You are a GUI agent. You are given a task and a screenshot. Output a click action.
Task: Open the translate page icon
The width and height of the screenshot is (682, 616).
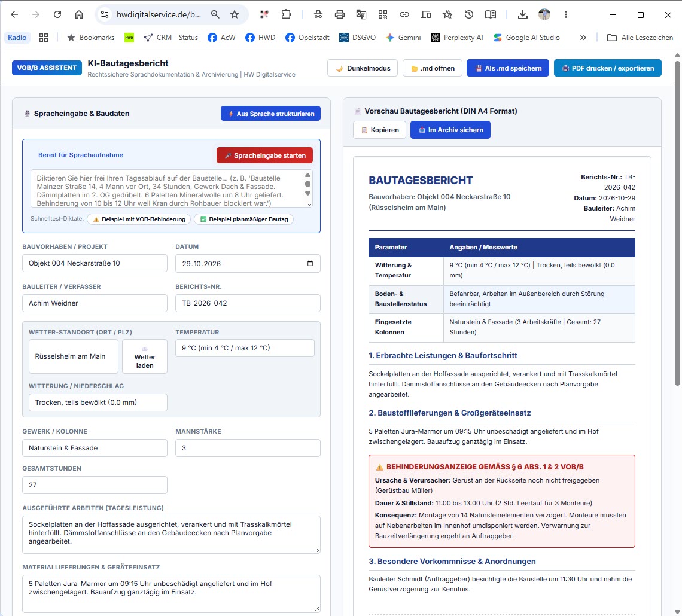click(x=361, y=14)
